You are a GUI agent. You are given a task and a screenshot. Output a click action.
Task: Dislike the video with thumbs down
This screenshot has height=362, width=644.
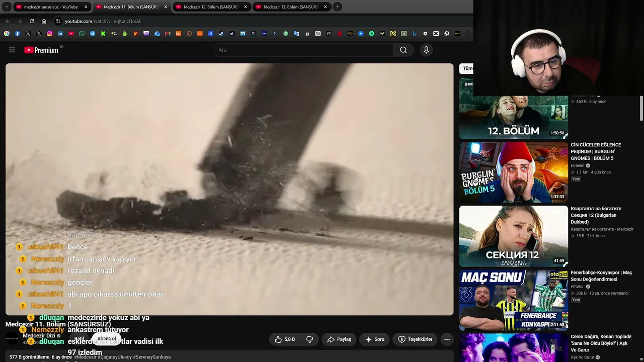[310, 339]
